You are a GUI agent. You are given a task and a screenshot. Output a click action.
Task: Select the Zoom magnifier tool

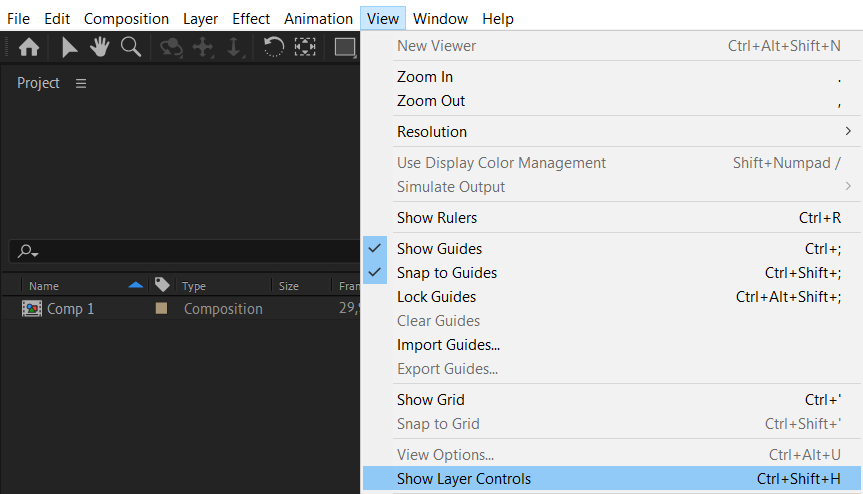tap(130, 46)
